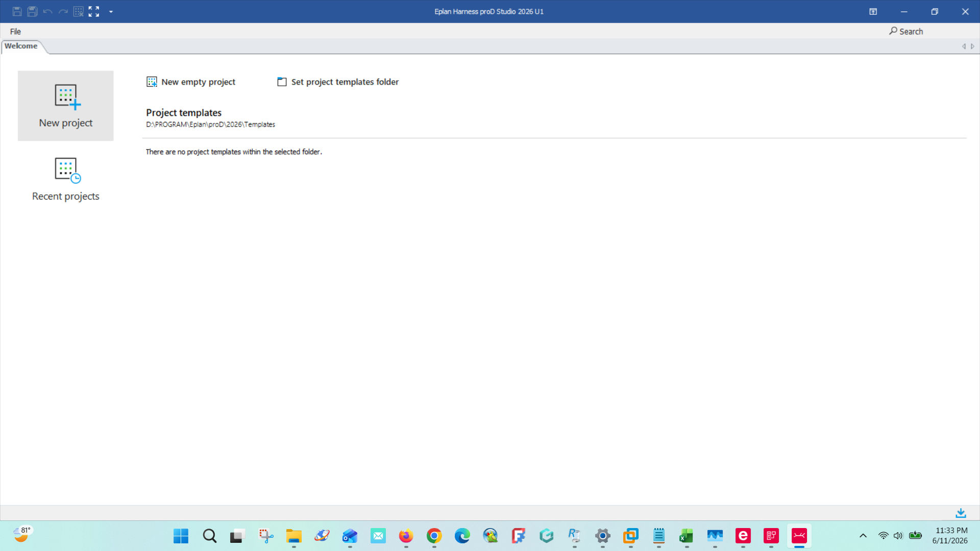Click the 'no project templates' message text

tap(234, 152)
